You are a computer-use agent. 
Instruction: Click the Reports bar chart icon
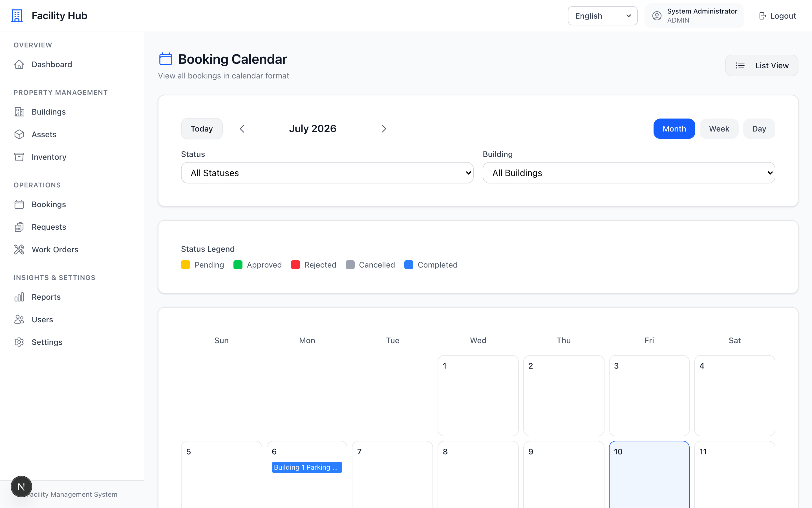[x=19, y=297]
